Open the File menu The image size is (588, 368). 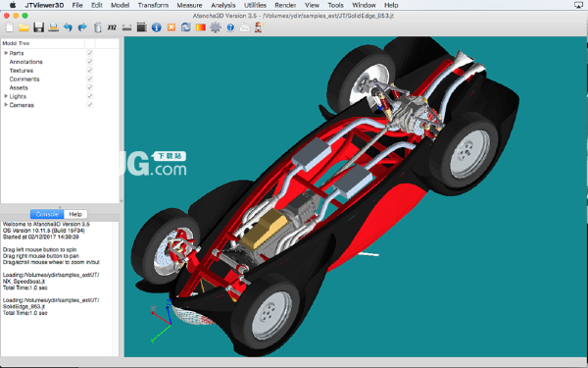(77, 5)
